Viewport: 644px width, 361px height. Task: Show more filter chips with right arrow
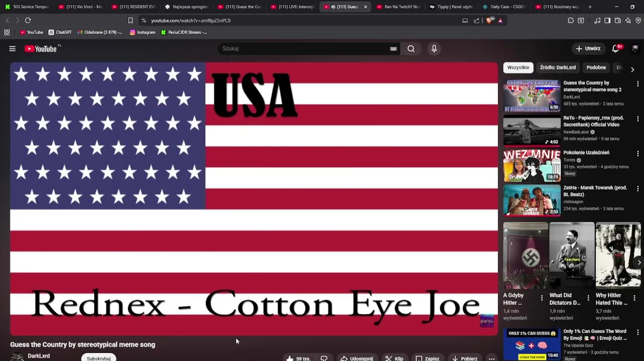632,69
